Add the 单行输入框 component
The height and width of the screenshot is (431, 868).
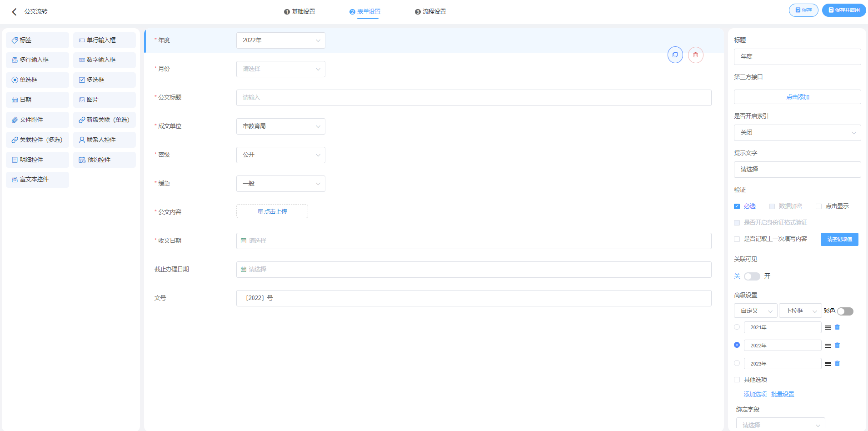click(104, 40)
